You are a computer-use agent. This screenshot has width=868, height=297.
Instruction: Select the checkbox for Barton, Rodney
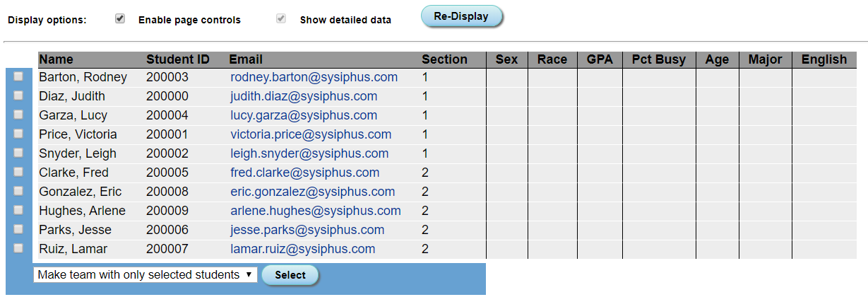click(x=18, y=76)
